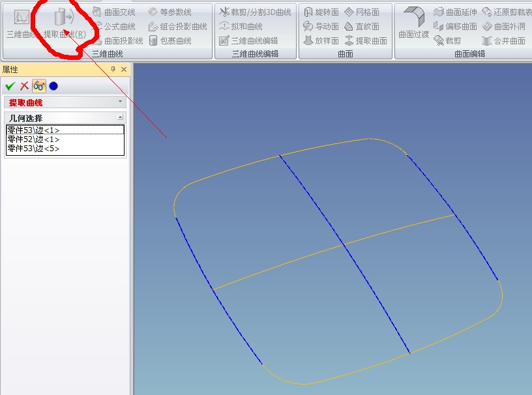532x395 pixels.
Task: Click 裁剪/分割3D曲线 trim tool
Action: pyautogui.click(x=255, y=12)
